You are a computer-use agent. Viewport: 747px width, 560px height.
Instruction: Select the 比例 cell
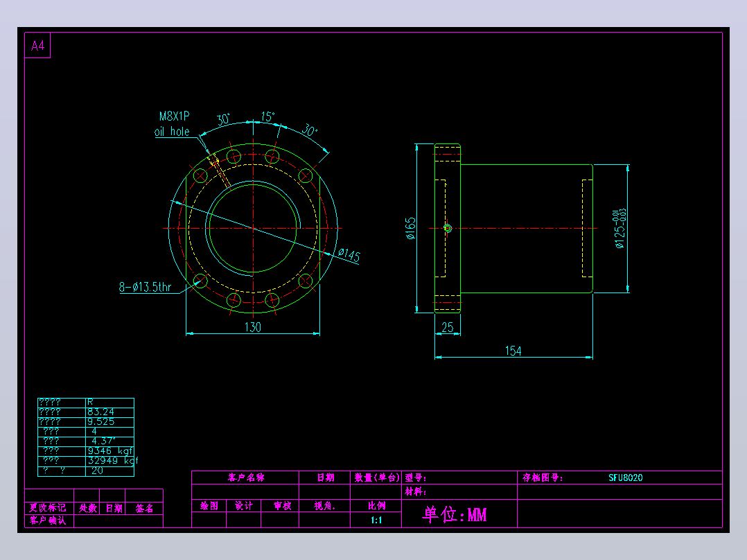(x=376, y=506)
